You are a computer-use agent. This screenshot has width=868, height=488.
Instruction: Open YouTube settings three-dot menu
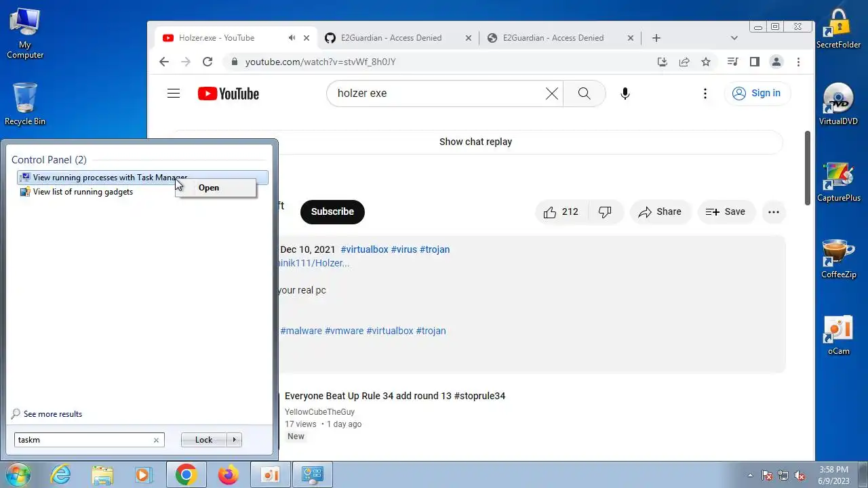pos(705,94)
